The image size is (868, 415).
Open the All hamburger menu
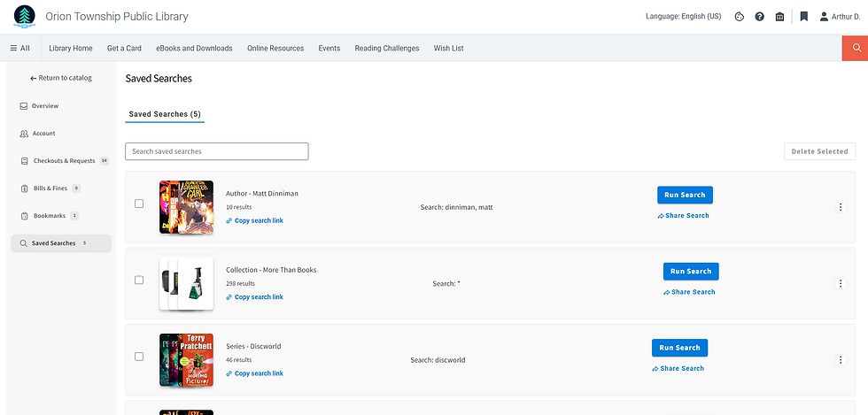(19, 48)
